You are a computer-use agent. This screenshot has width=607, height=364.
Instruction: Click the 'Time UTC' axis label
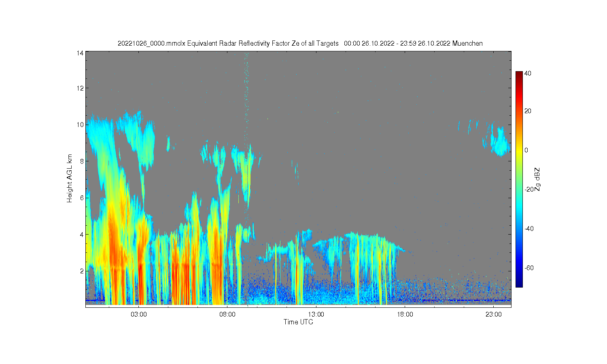point(298,322)
